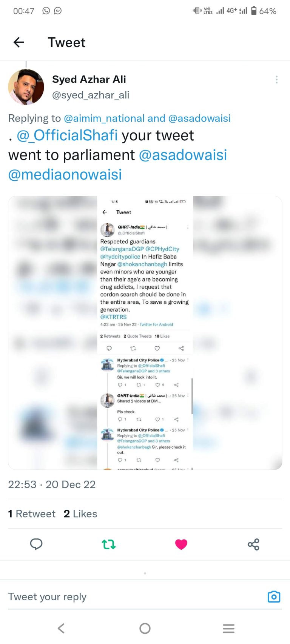Open the tweet's three-dot overflow menu
The height and width of the screenshot is (644, 290).
277,79
